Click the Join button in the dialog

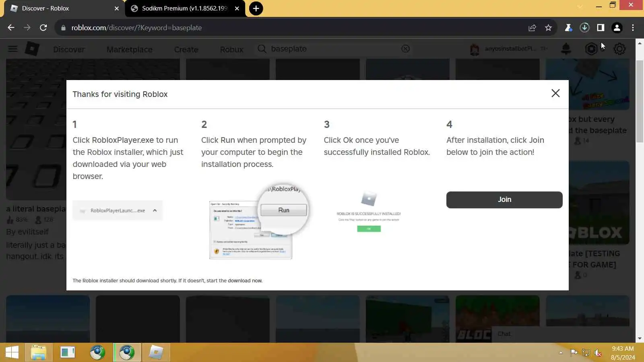(x=504, y=200)
